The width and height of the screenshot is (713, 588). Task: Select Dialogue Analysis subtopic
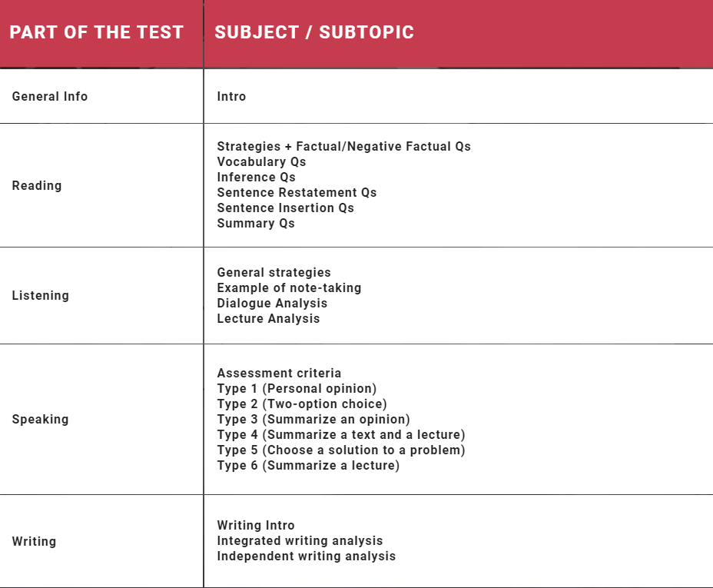pyautogui.click(x=272, y=303)
